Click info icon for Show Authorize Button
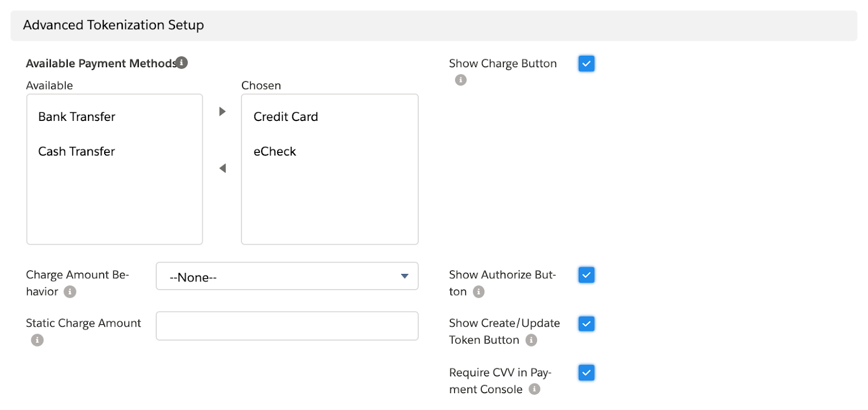Viewport: 868px width, 410px height. [x=478, y=292]
